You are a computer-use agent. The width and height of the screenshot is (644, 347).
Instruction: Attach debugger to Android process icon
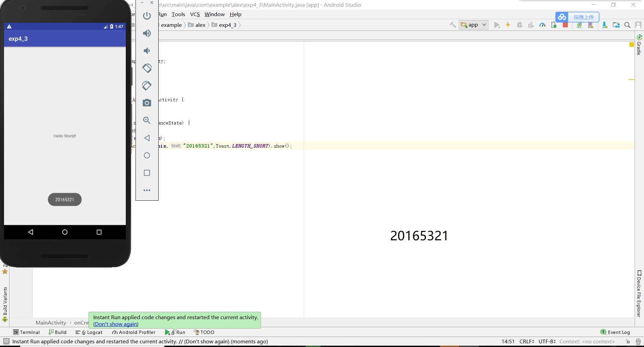pos(554,25)
